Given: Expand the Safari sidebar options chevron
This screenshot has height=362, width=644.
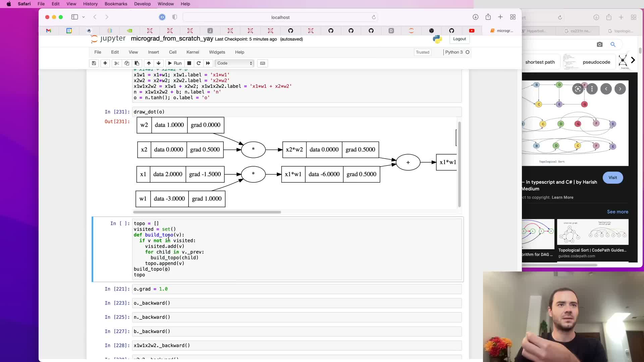Looking at the screenshot, I should 84,17.
